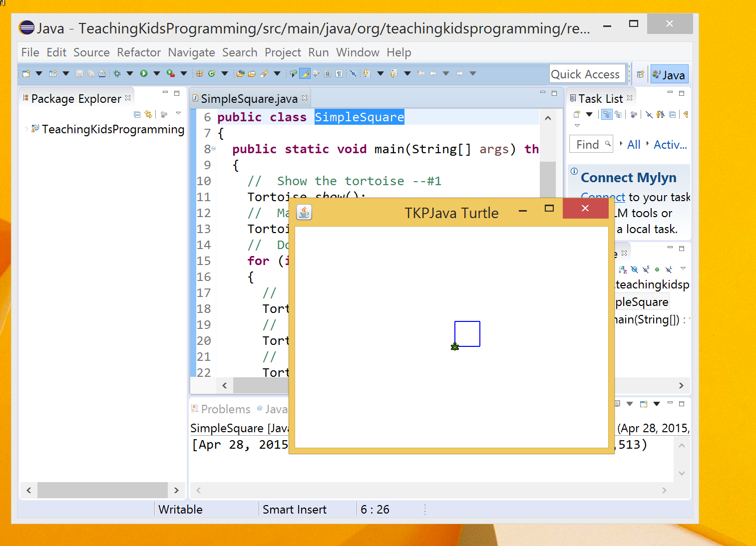The height and width of the screenshot is (546, 756).
Task: Click the Java perspective button
Action: coord(669,75)
